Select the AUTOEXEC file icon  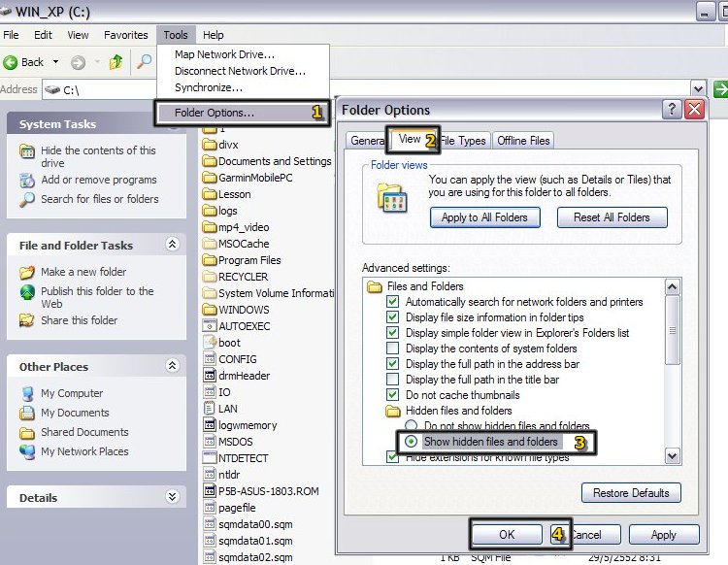point(210,326)
